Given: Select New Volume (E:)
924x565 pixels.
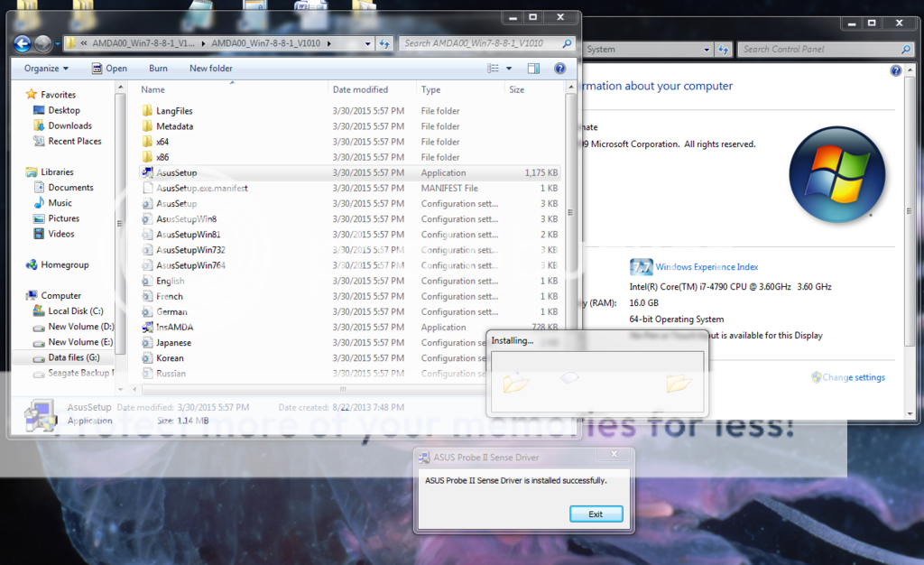Looking at the screenshot, I should (80, 342).
